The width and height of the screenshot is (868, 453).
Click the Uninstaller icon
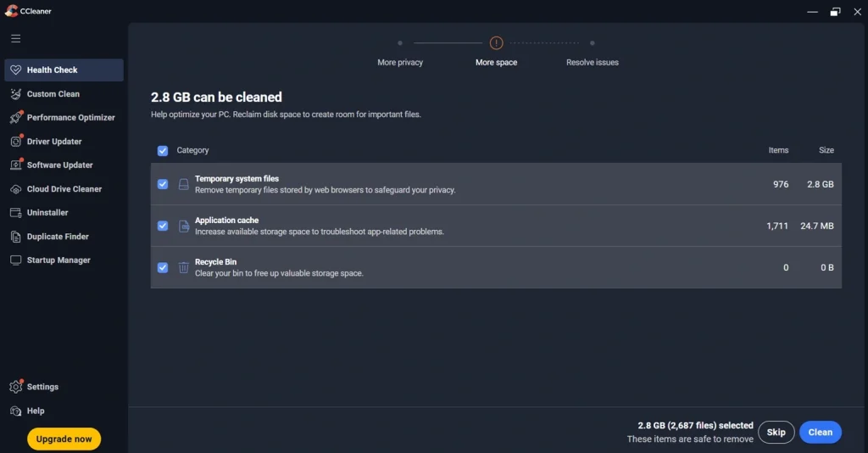[15, 213]
